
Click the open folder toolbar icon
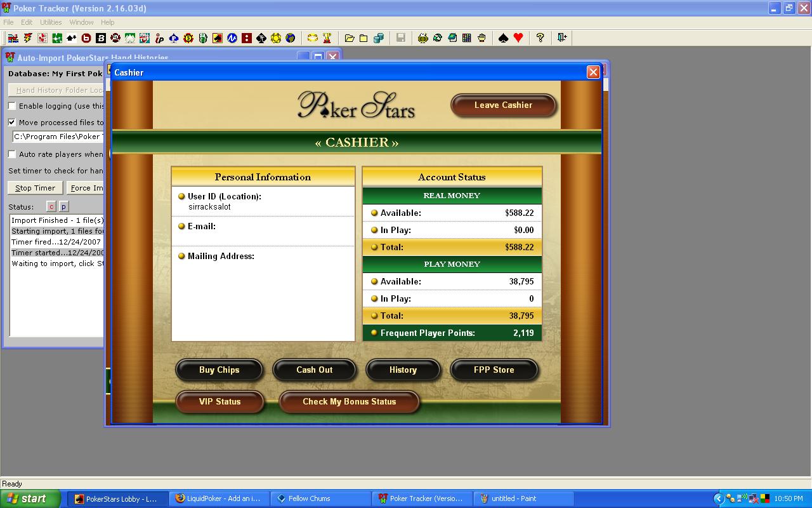coord(350,38)
